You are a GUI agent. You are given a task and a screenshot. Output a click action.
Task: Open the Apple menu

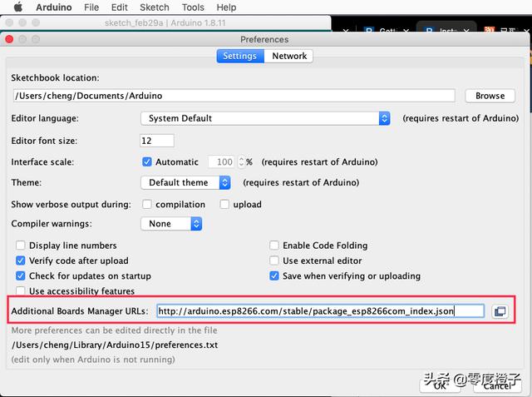(18, 7)
